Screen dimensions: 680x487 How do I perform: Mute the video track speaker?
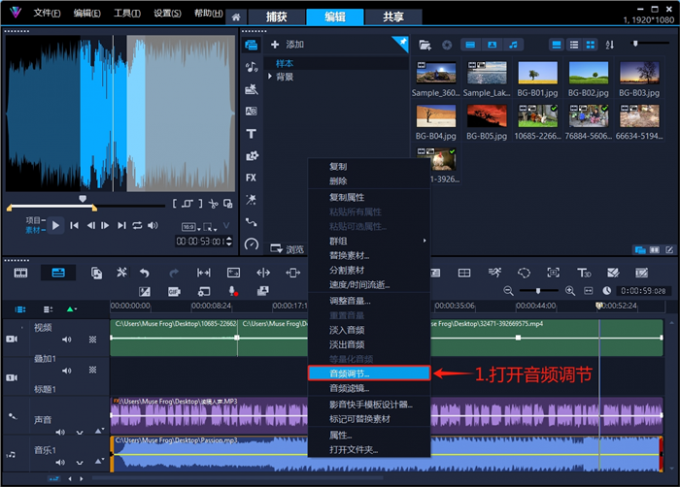click(x=66, y=340)
